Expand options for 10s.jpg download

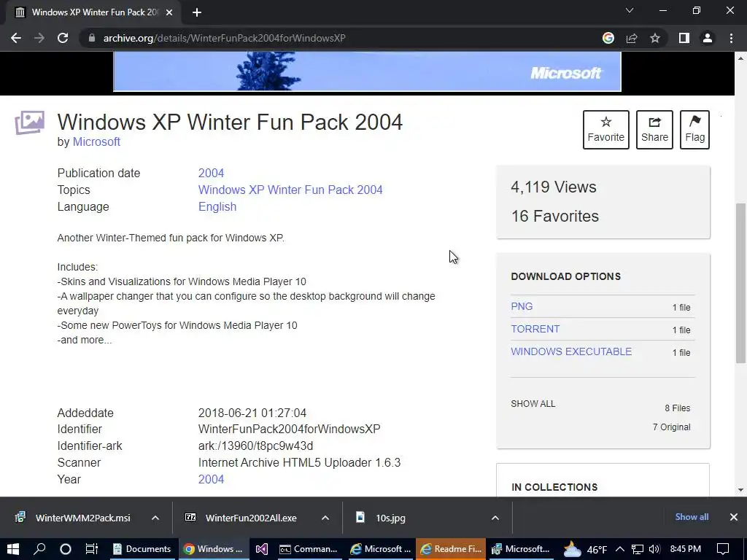click(495, 518)
